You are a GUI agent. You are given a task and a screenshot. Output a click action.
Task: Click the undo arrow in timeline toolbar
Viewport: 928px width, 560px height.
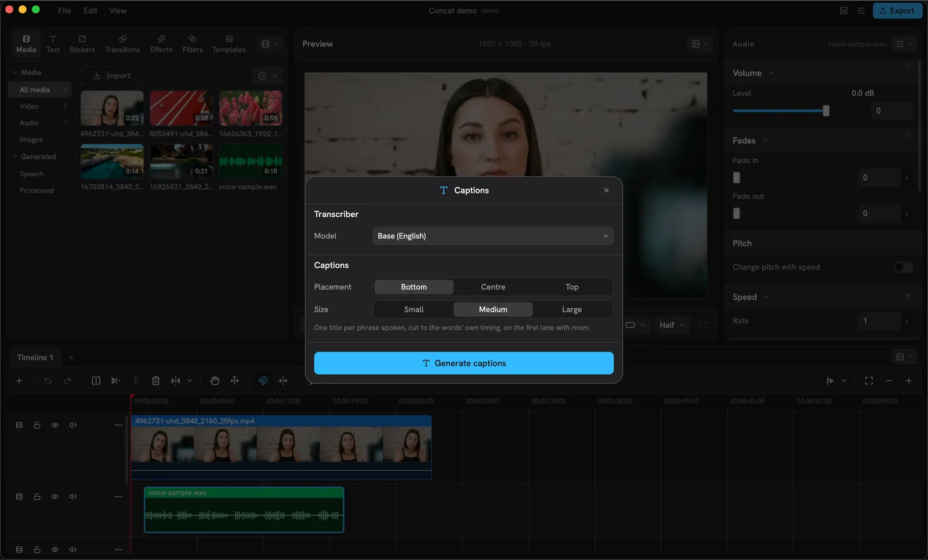point(48,381)
